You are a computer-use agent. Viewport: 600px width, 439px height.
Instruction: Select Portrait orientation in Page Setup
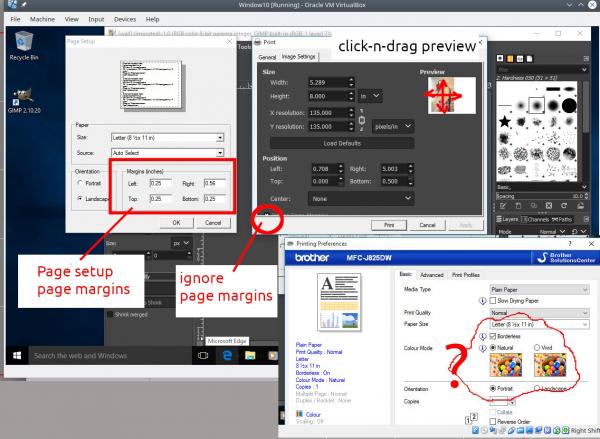coord(80,183)
